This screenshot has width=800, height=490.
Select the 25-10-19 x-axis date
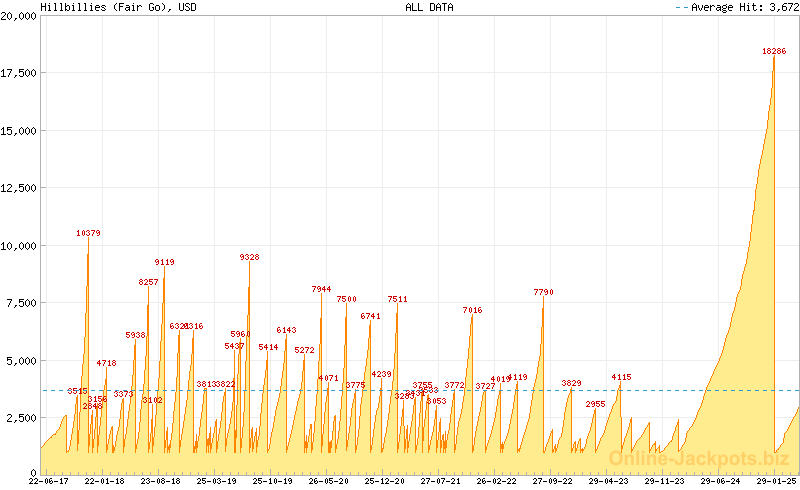272,481
